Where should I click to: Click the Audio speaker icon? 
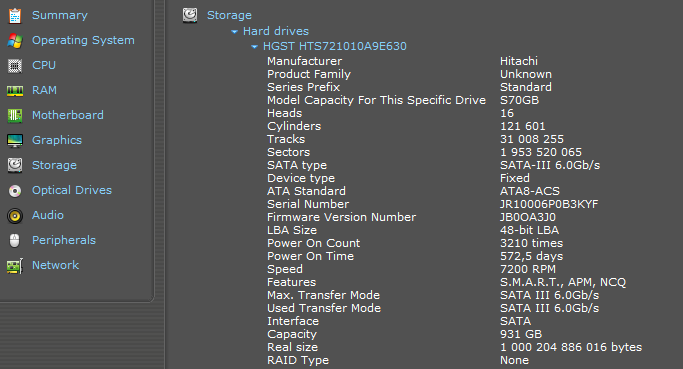click(15, 216)
